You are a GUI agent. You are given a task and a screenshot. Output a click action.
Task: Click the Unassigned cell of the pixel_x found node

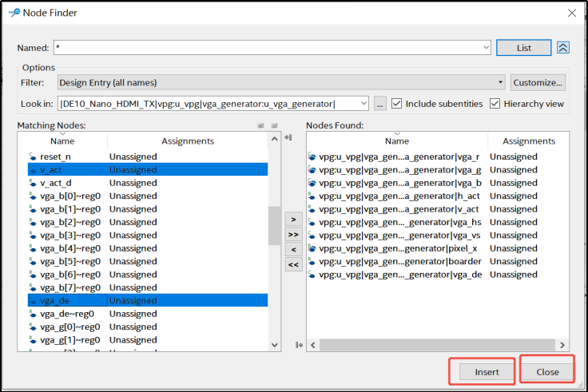(514, 248)
